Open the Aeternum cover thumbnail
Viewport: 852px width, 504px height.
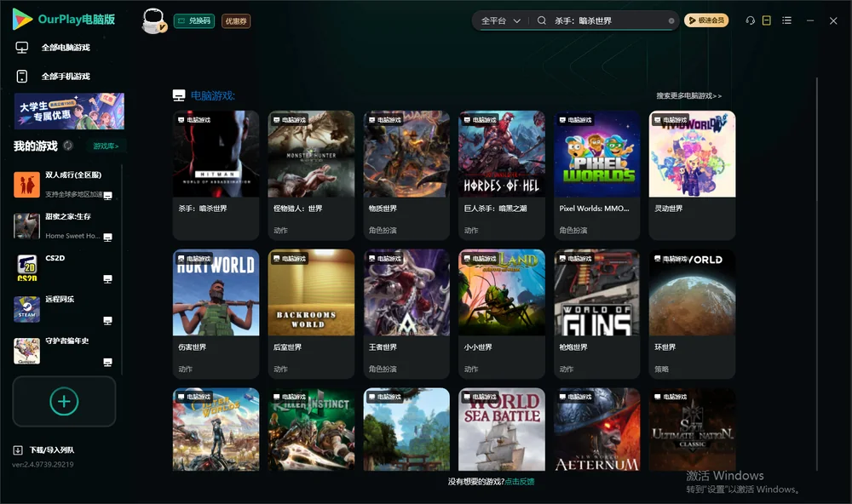click(597, 429)
